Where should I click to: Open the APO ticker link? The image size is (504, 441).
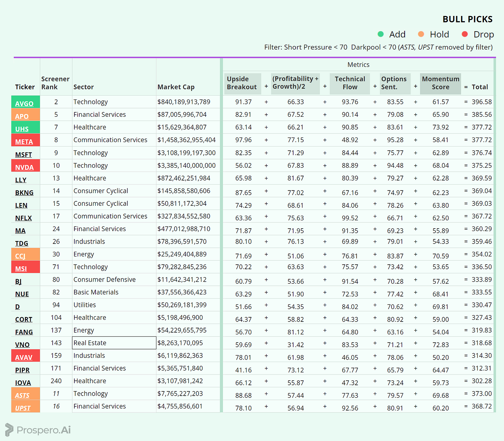pos(22,116)
